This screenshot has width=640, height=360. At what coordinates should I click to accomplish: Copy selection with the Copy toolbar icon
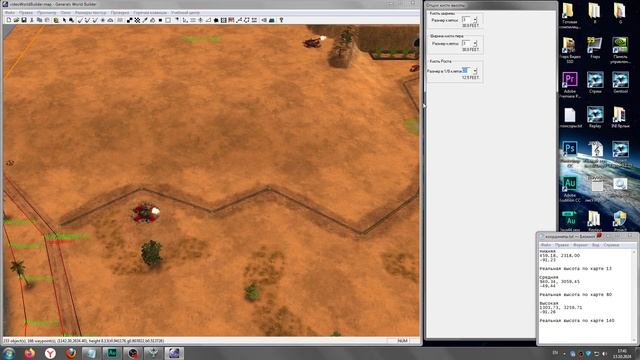(39, 20)
